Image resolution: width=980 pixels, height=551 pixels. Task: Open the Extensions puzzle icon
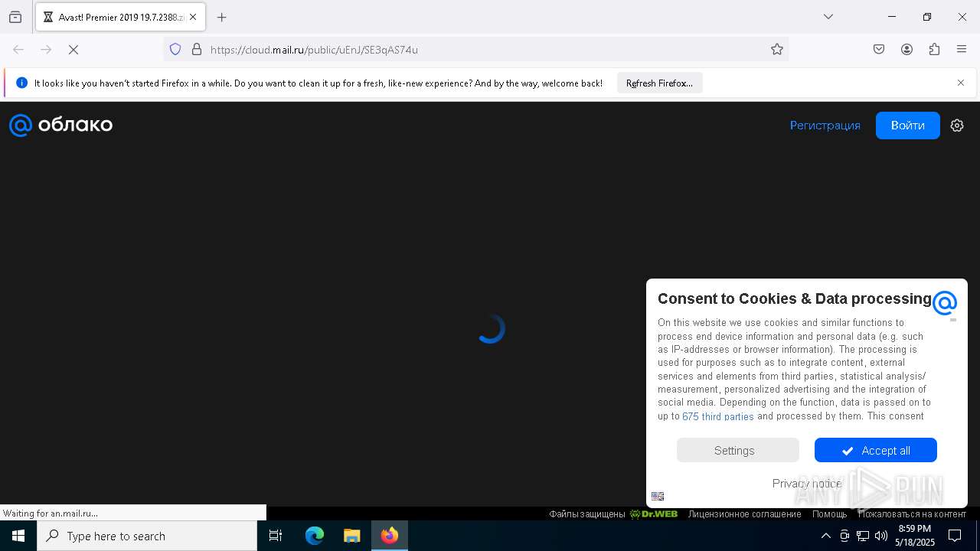pos(934,50)
